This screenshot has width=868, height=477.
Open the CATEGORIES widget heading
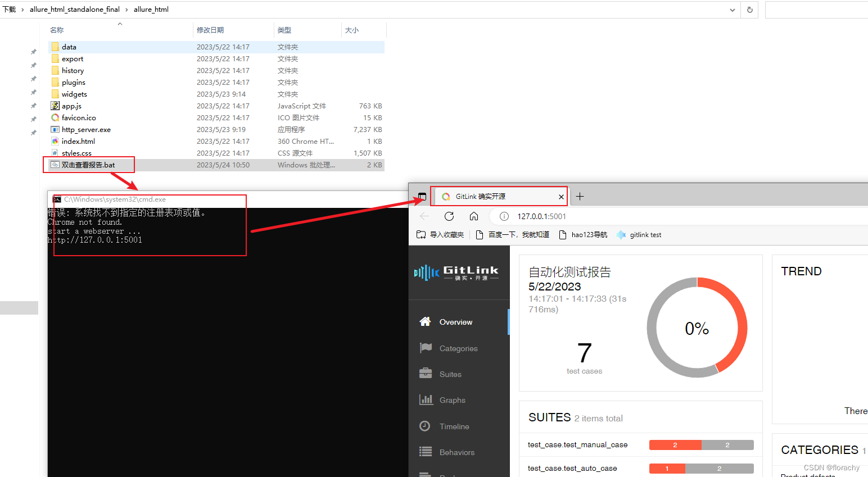click(x=820, y=450)
